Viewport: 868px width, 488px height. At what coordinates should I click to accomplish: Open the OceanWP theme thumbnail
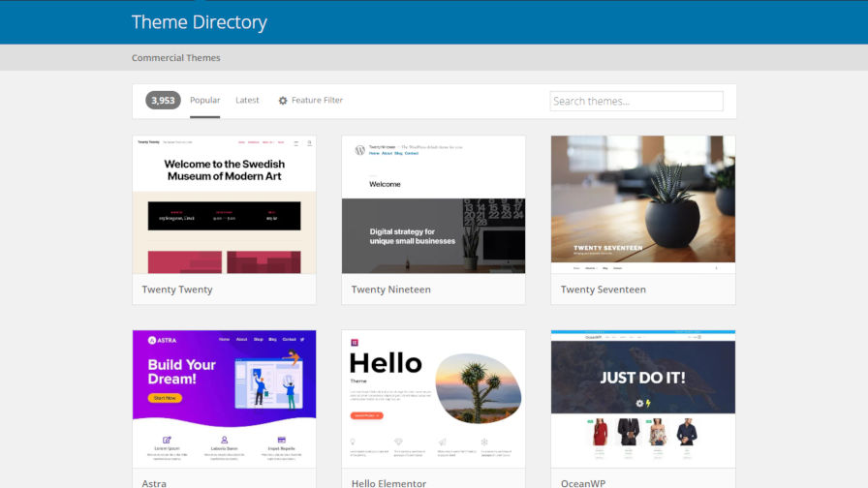[642, 398]
